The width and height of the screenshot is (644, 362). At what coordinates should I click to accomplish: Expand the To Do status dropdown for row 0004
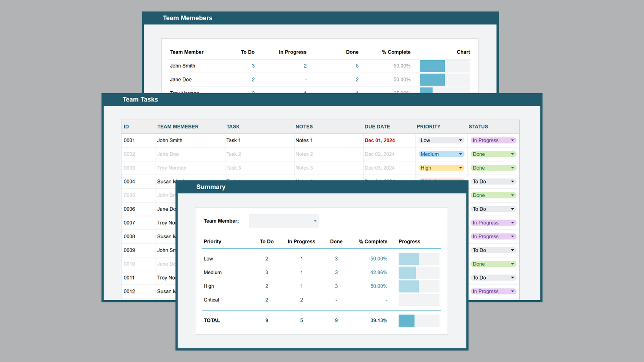click(x=493, y=182)
